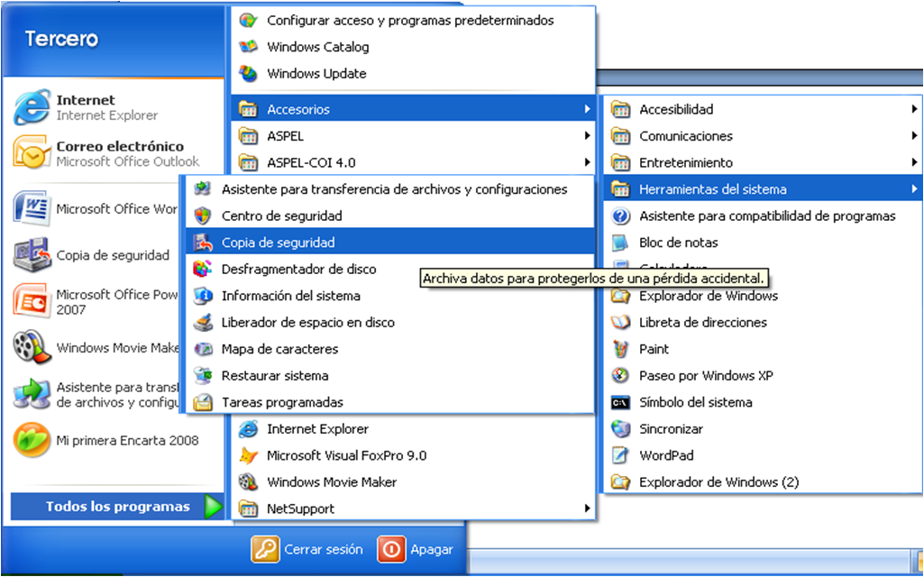Image resolution: width=924 pixels, height=577 pixels.
Task: Expand the Accesibilidad submenu arrow
Action: click(x=913, y=109)
